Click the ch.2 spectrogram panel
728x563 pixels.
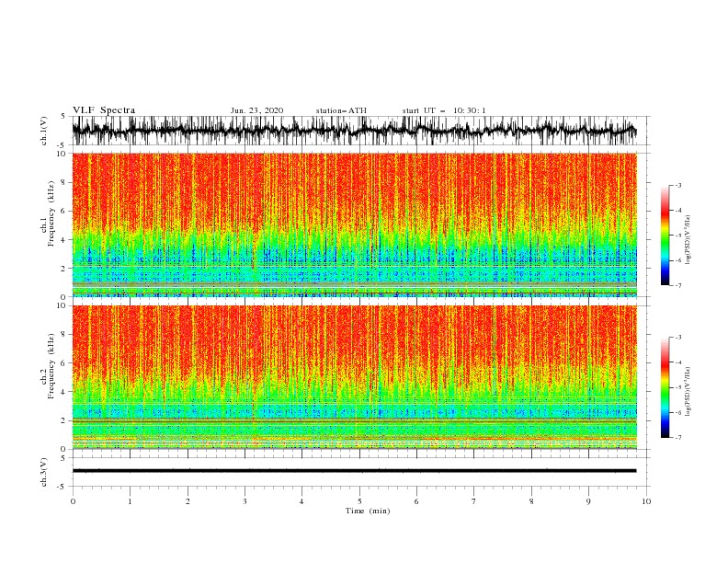click(354, 377)
